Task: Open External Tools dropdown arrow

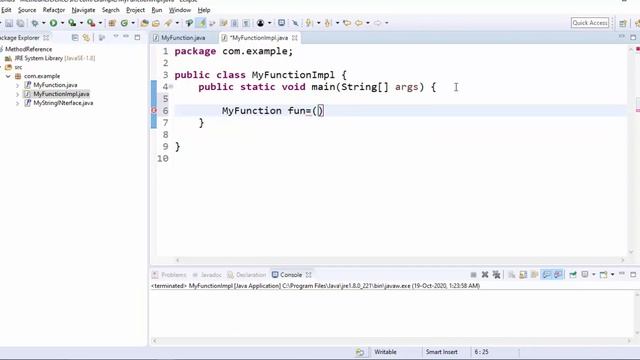Action: click(100, 23)
